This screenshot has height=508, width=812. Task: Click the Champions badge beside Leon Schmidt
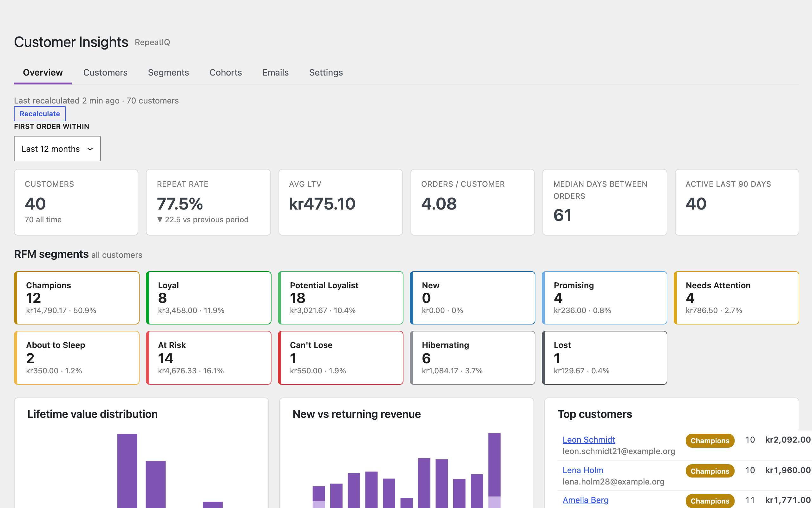point(710,440)
